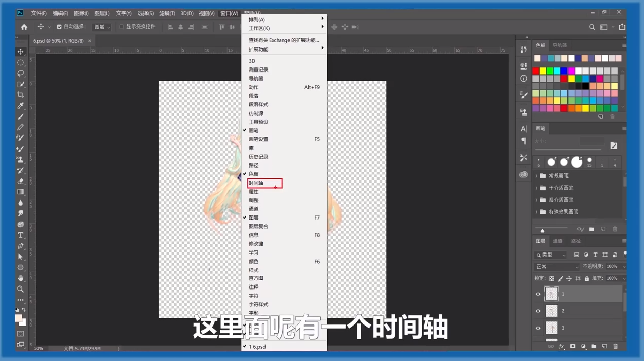This screenshot has height=361, width=644.
Task: Expand the 常规画笔 brush folder
Action: click(x=536, y=176)
